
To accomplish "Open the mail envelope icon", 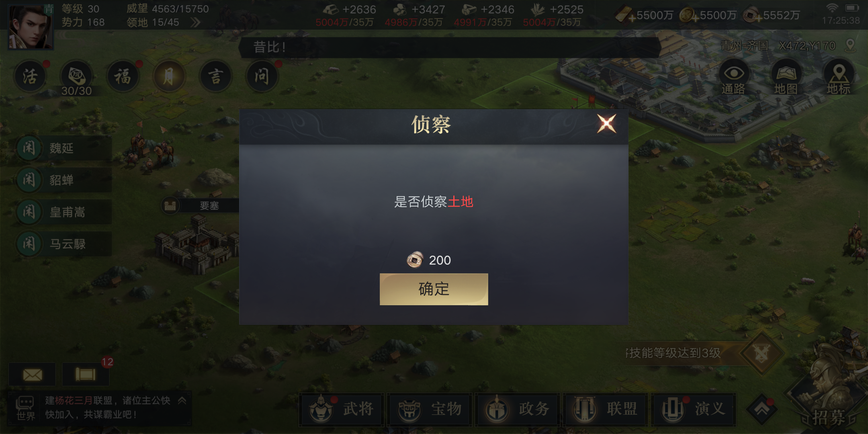I will (33, 375).
